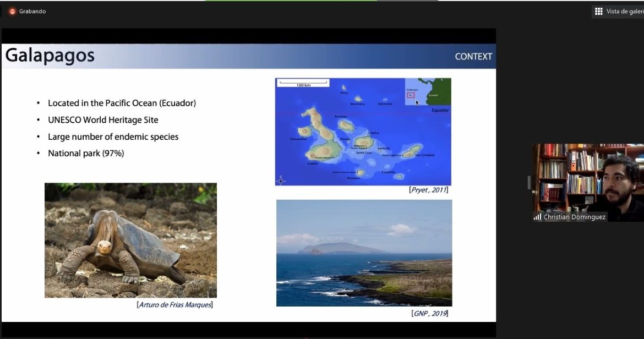Image resolution: width=644 pixels, height=339 pixels.
Task: Click the gallery view grid icon
Action: coord(598,12)
